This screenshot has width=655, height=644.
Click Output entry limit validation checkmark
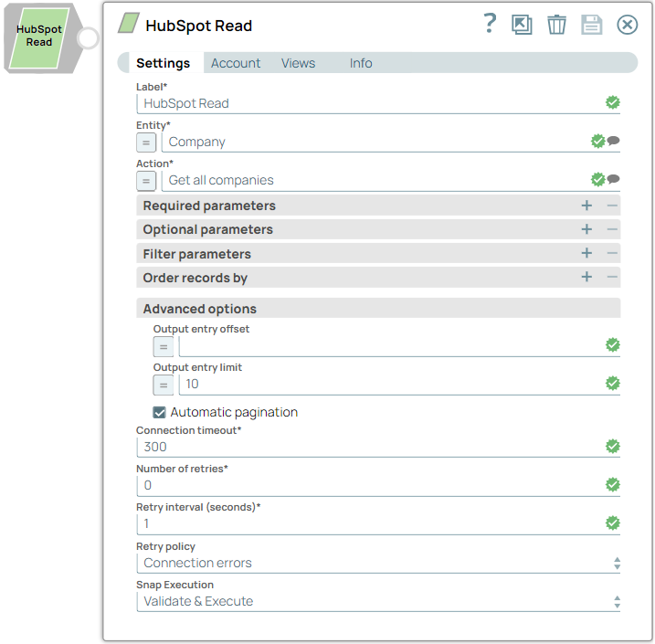pos(613,383)
